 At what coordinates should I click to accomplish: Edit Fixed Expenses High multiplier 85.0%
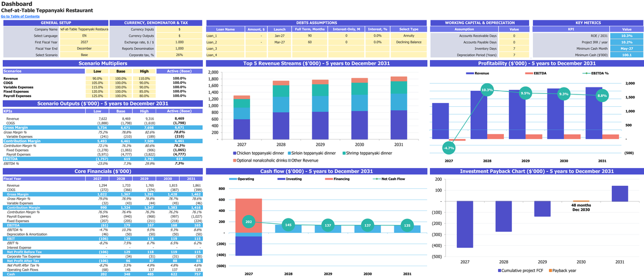(x=144, y=91)
